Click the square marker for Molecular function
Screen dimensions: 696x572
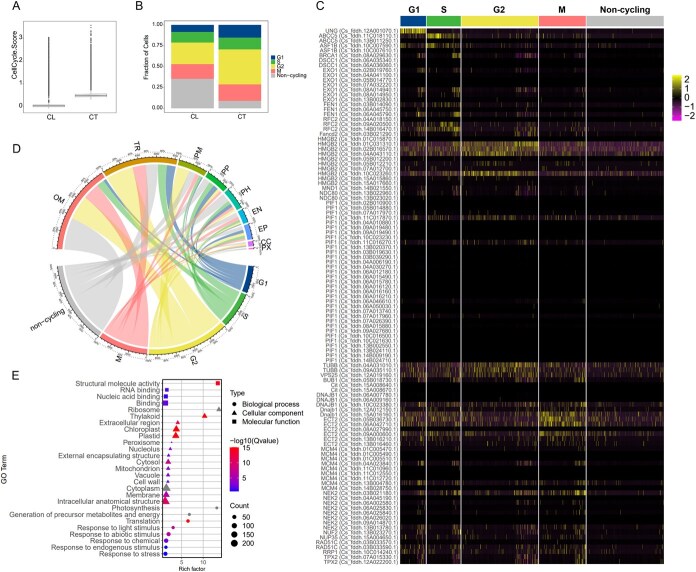pos(234,422)
